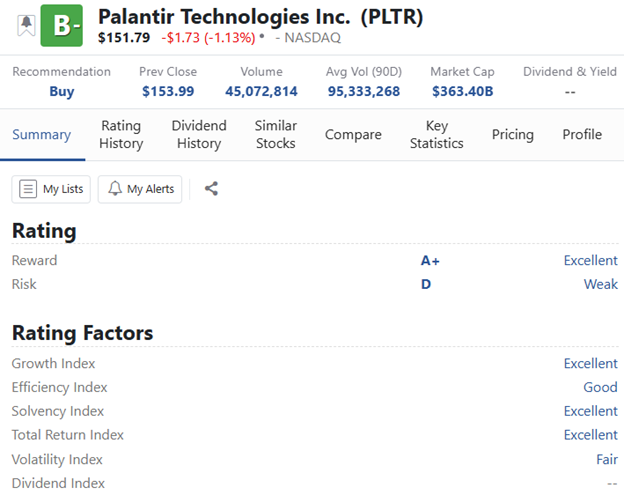Image resolution: width=624 pixels, height=495 pixels.
Task: Open My Alerts button
Action: tap(140, 189)
